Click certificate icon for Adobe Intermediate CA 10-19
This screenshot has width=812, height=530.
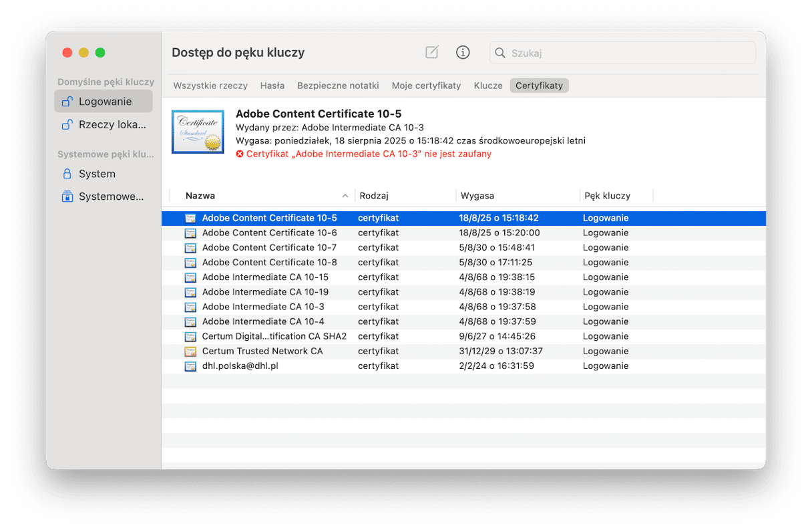[x=190, y=292]
